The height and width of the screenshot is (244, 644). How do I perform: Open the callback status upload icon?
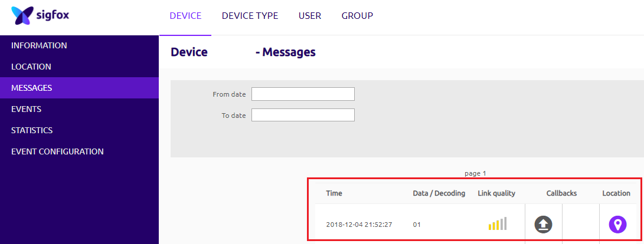point(544,225)
